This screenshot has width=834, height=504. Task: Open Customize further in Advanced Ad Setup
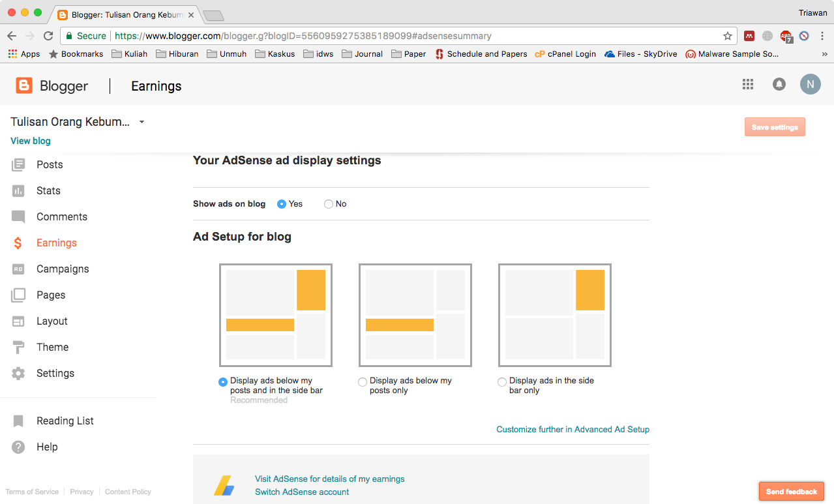point(573,430)
